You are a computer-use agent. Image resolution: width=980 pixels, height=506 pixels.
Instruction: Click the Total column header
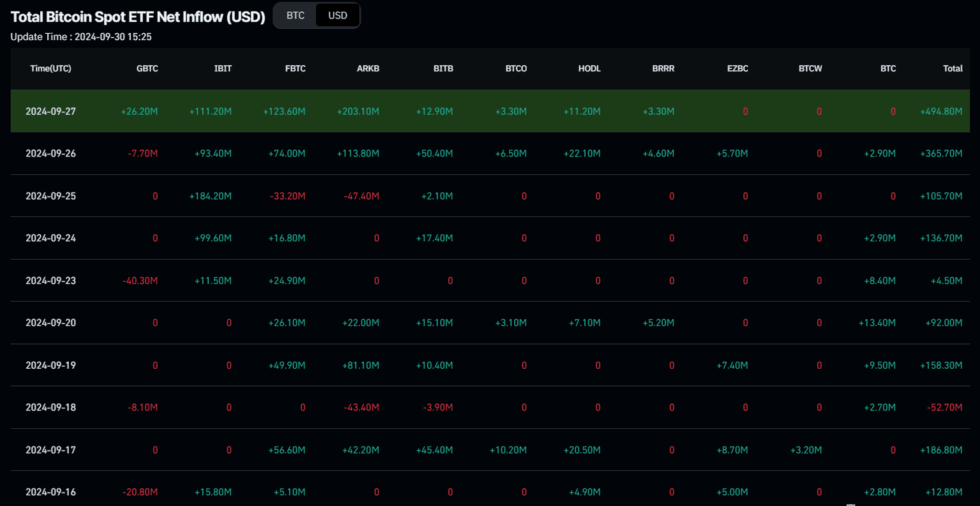953,68
